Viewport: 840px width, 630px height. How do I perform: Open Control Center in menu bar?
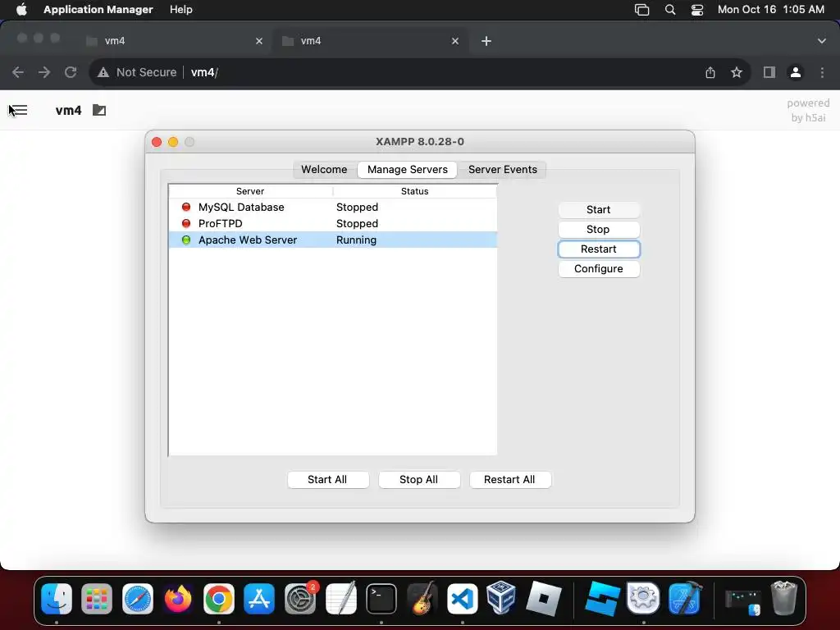point(697,10)
